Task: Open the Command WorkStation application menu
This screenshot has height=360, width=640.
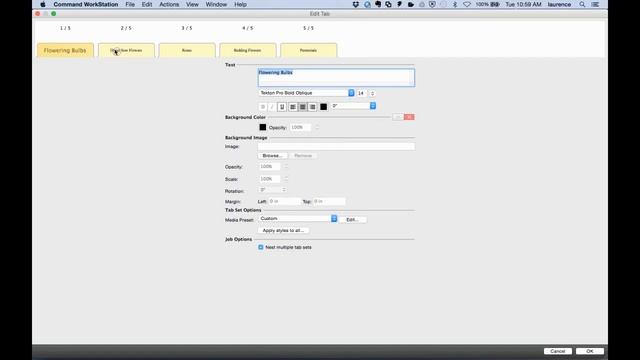Action: (x=86, y=4)
